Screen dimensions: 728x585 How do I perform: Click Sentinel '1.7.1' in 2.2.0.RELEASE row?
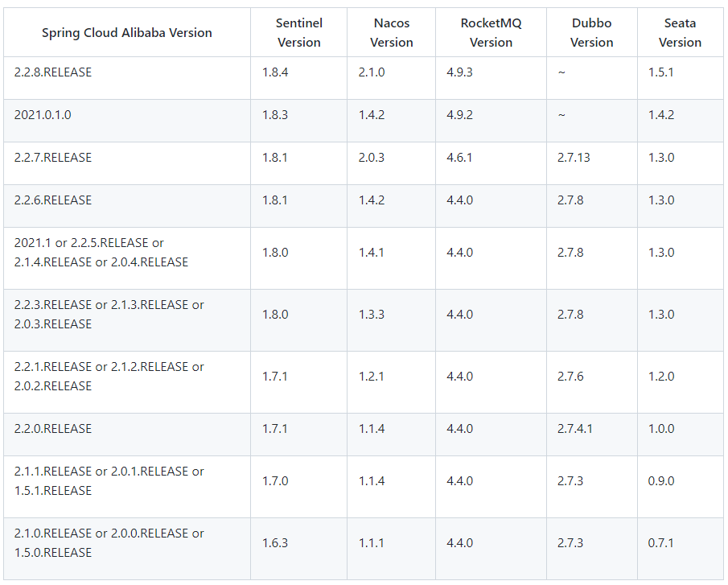point(275,429)
